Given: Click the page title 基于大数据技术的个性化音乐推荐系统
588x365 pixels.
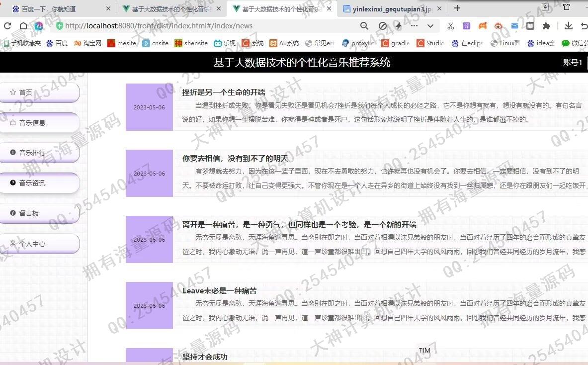Looking at the screenshot, I should coord(302,62).
